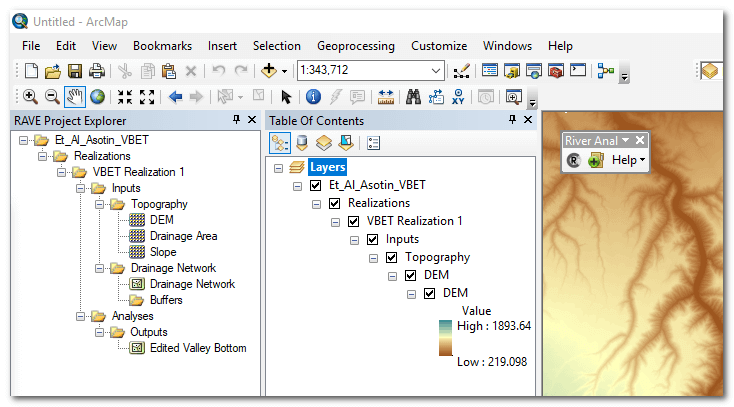Select the Measure ruler tool

[385, 97]
